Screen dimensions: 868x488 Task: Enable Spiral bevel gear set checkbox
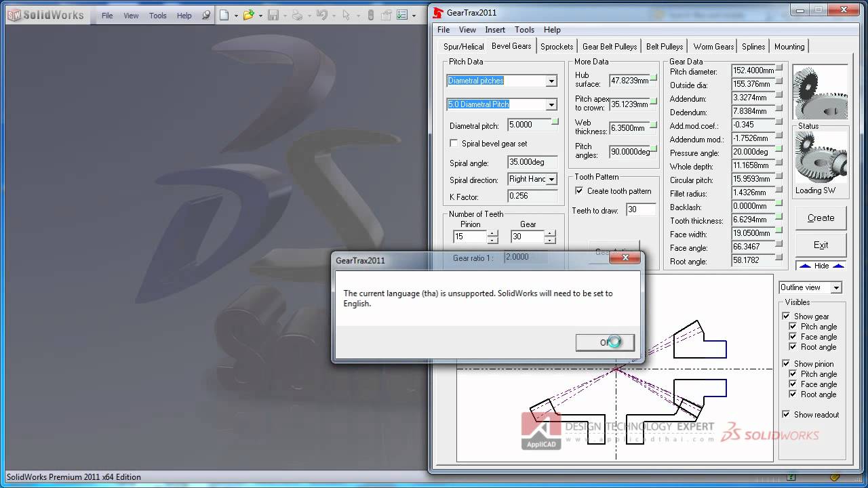pyautogui.click(x=454, y=144)
